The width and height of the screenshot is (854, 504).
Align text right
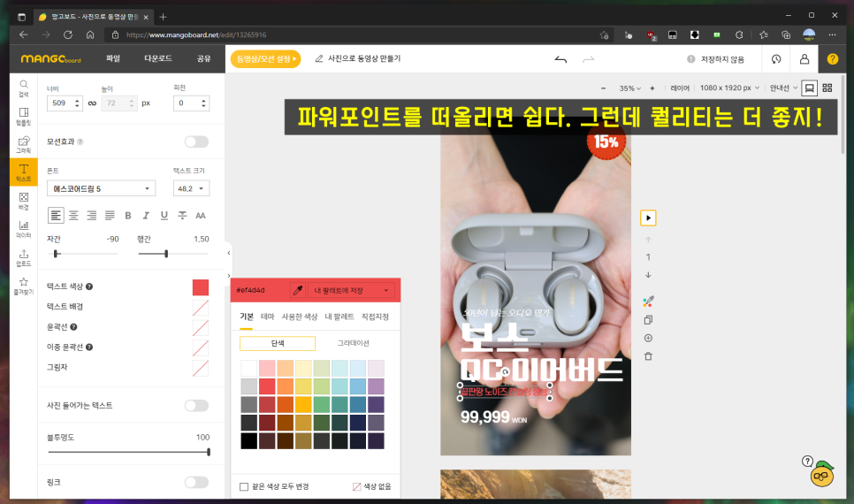(92, 215)
